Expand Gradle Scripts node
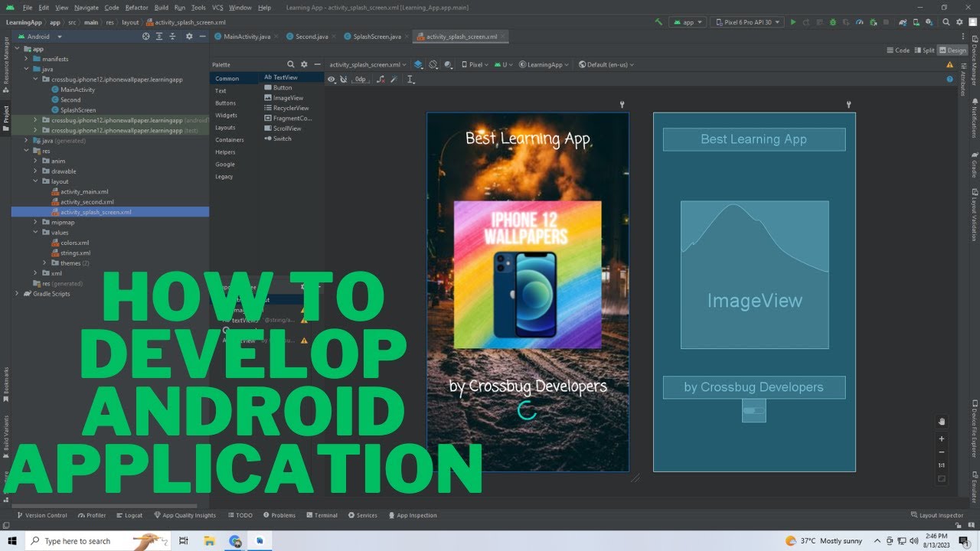Image resolution: width=980 pixels, height=551 pixels. 18,293
